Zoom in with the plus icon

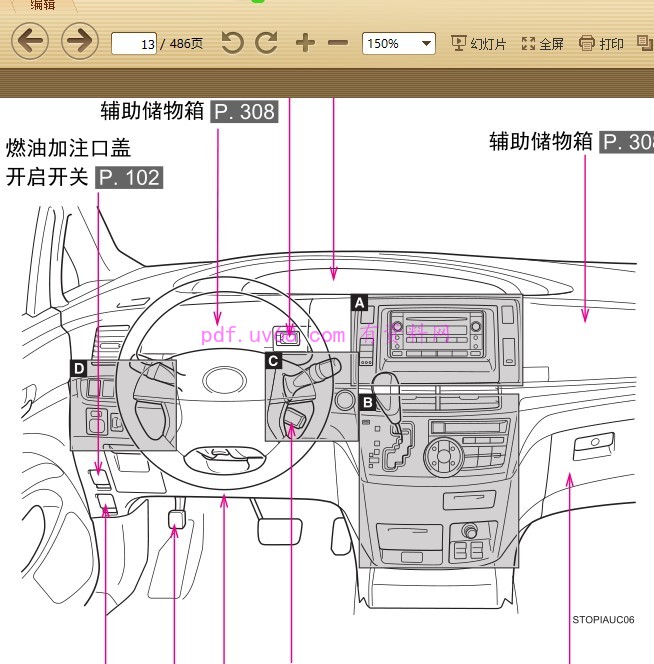[305, 43]
